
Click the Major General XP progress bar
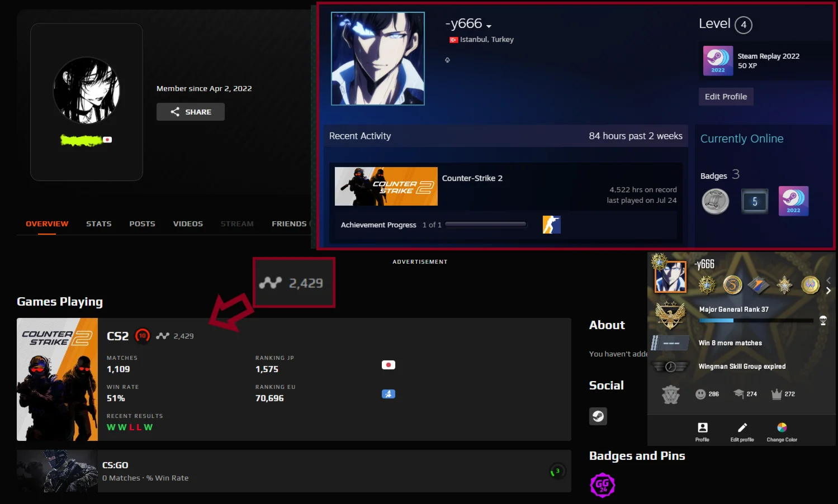pyautogui.click(x=756, y=321)
